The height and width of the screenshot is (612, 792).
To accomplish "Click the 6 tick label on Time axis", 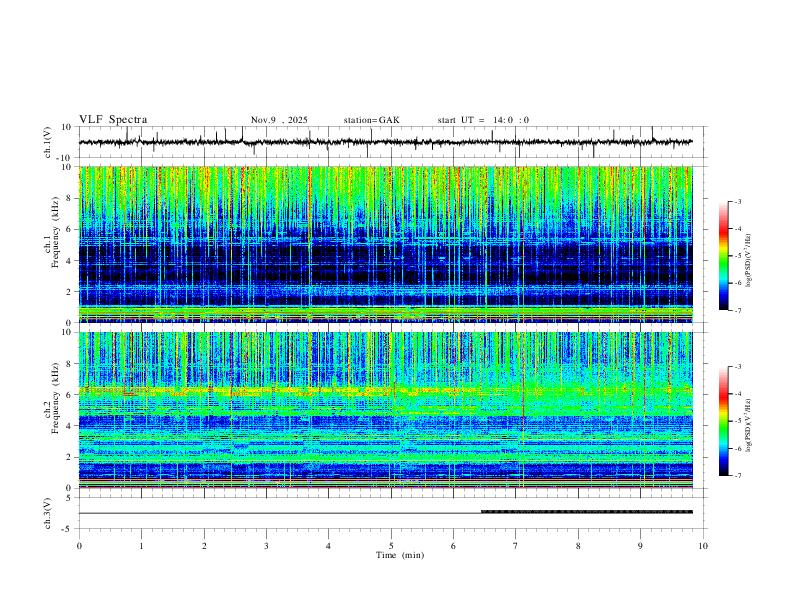I will 453,546.
